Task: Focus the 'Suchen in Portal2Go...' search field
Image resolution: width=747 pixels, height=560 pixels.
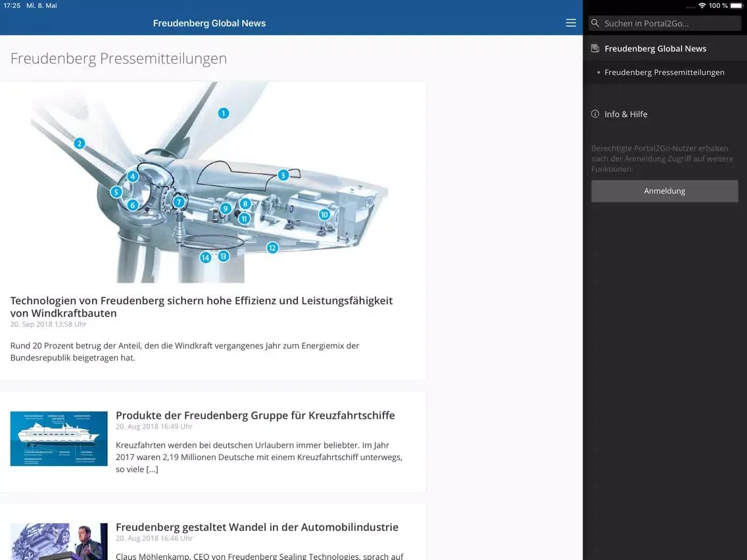Action: coord(665,24)
